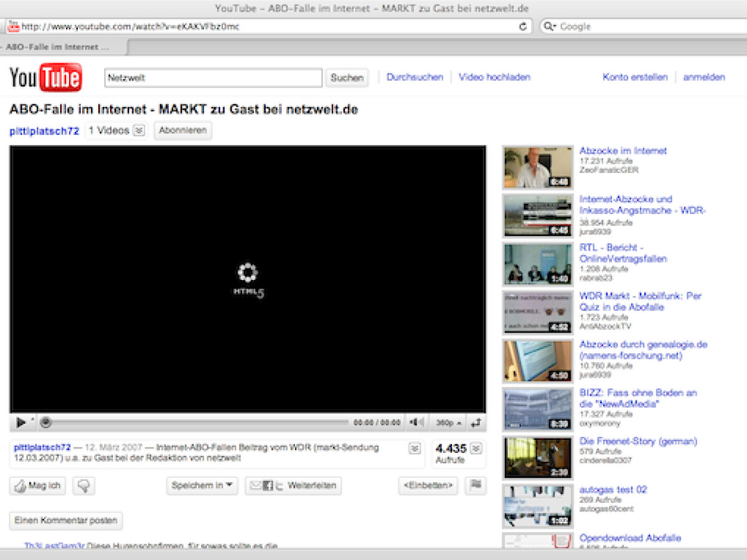Screen dimensions: 747x560
Task: Open Internet-Abzocke und Inkasso-Angstmache thumbnail
Action: [x=538, y=216]
